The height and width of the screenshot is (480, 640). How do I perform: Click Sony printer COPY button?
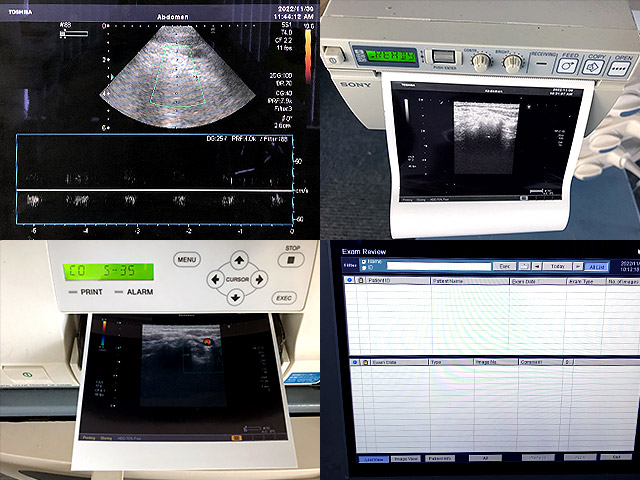(x=593, y=66)
